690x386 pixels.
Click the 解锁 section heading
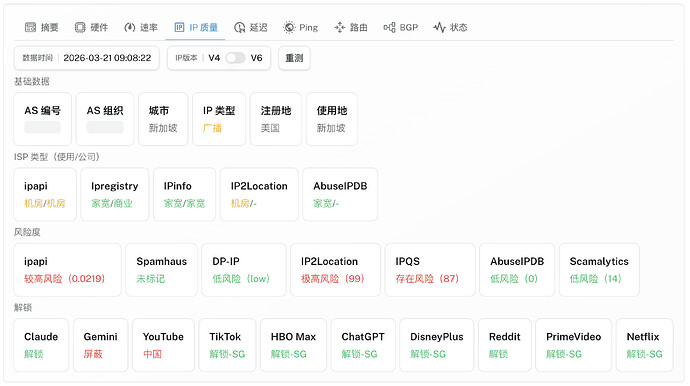click(x=23, y=307)
